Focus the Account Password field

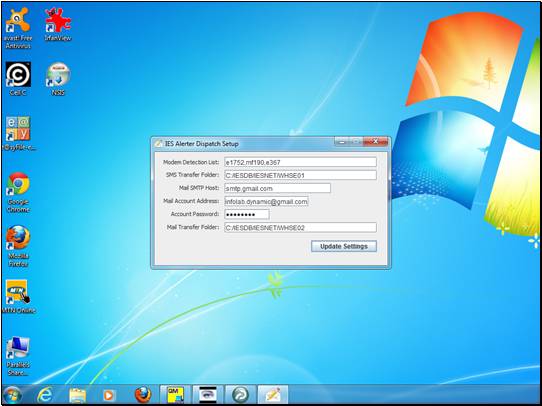point(246,215)
